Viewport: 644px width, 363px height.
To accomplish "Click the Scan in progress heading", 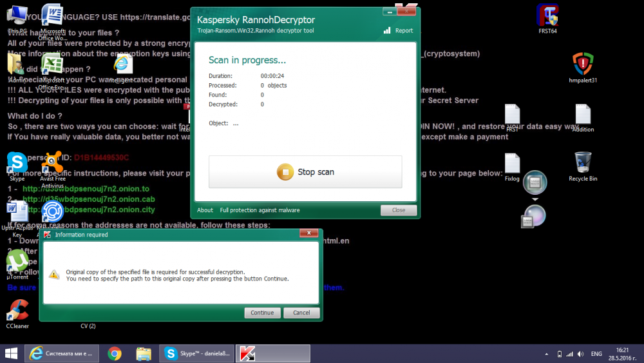I will pyautogui.click(x=247, y=60).
